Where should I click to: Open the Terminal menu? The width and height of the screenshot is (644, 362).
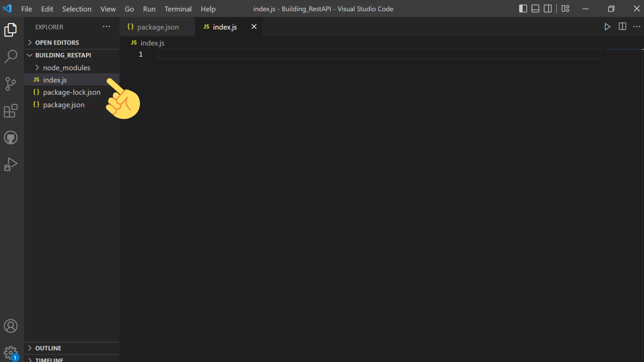coord(178,9)
